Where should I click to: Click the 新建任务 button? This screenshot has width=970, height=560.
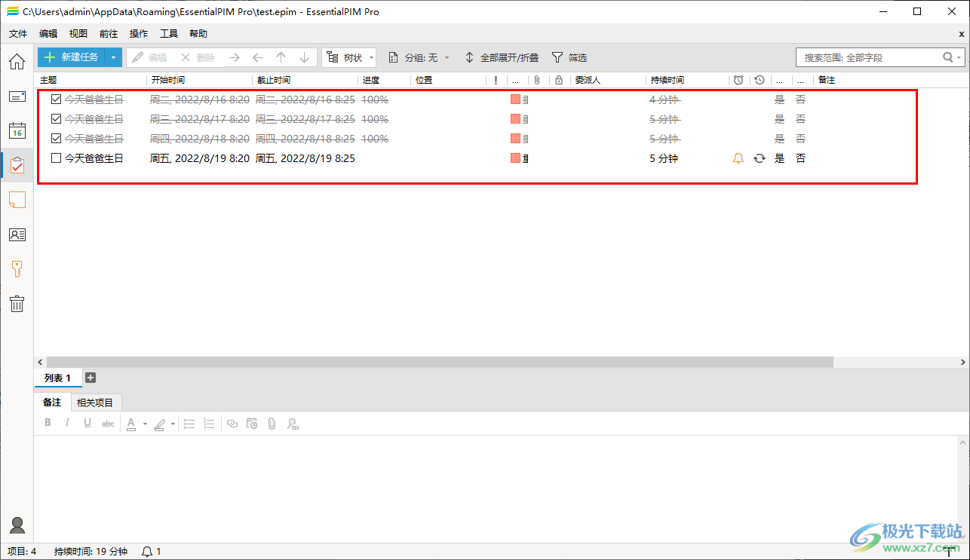pos(72,57)
